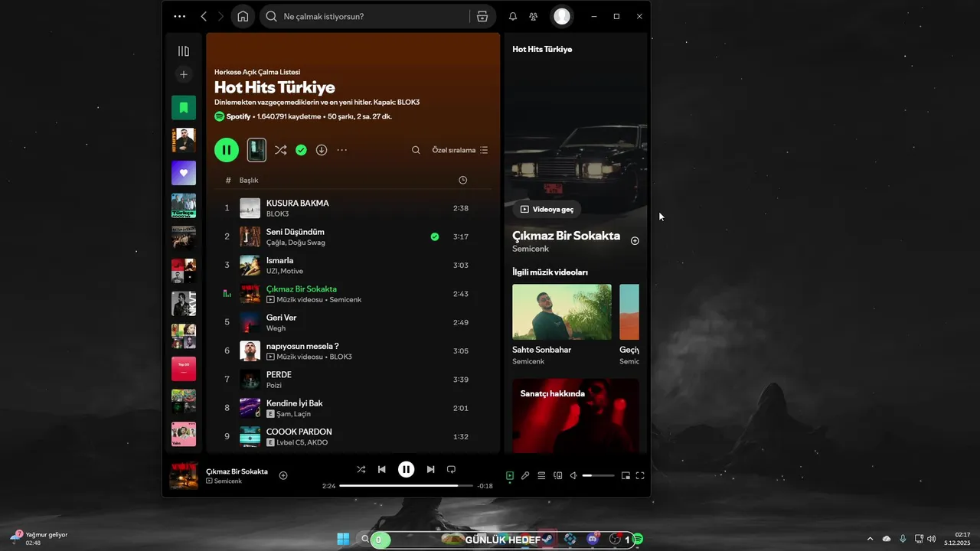Toggle saved-to-library checkmark for the playlist
The height and width of the screenshot is (551, 980).
pyautogui.click(x=301, y=150)
